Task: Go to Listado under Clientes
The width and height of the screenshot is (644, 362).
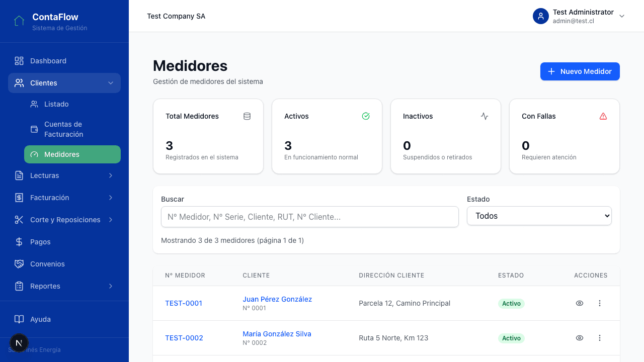Action: 72,104
